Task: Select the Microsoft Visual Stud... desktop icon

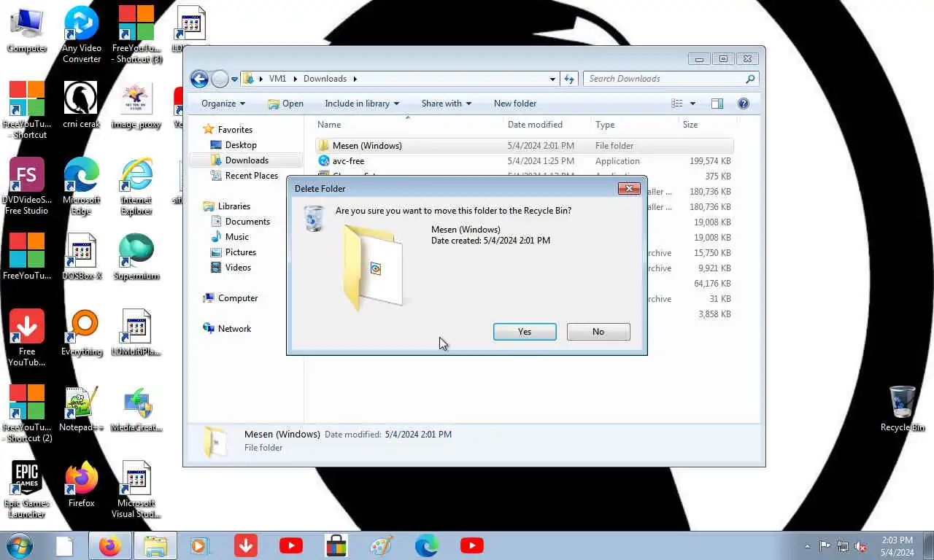Action: click(136, 490)
